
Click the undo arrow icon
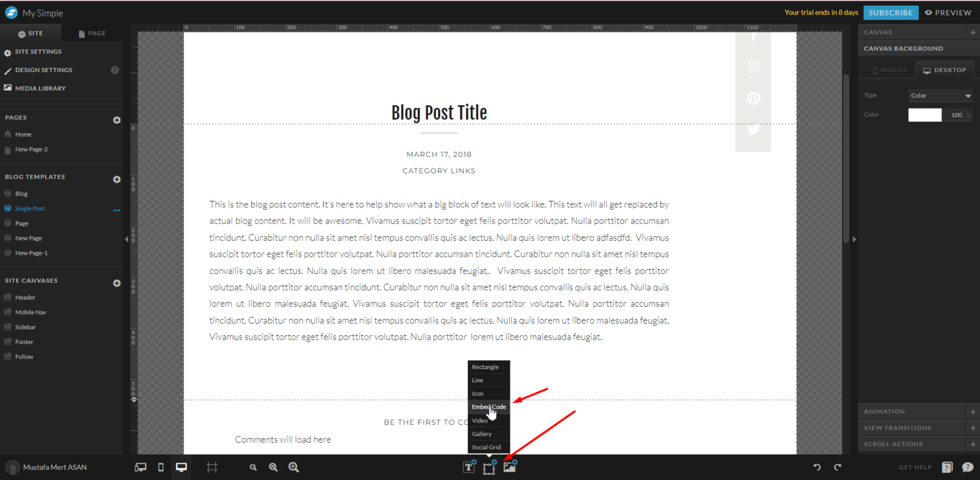pyautogui.click(x=817, y=467)
